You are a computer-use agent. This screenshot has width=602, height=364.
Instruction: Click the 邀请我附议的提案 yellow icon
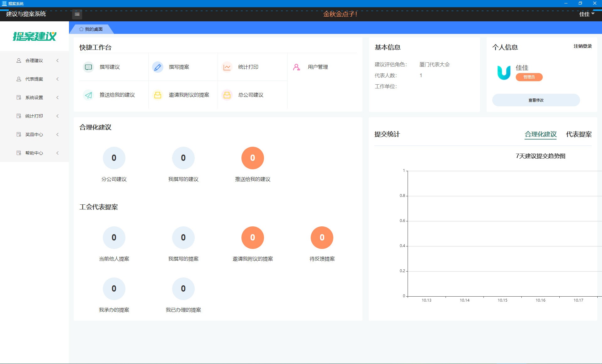(x=158, y=95)
